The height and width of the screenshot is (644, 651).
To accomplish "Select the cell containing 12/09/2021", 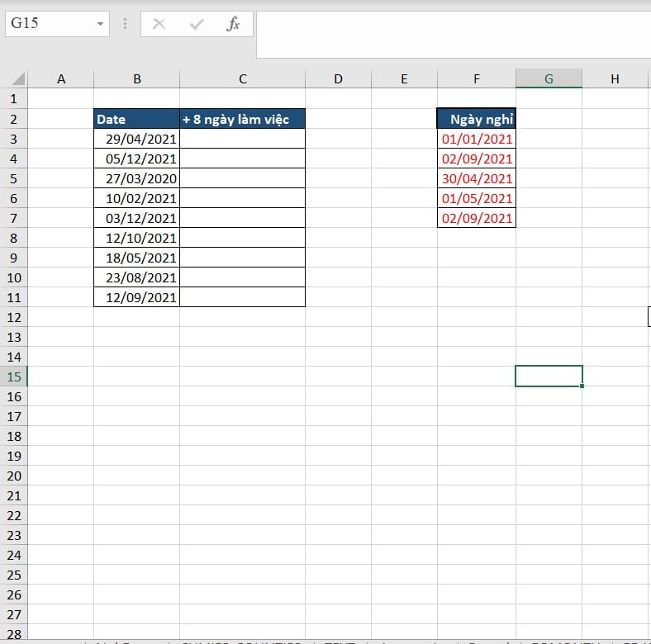I will (136, 297).
